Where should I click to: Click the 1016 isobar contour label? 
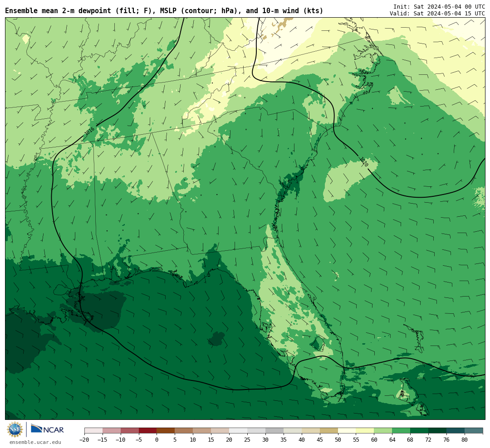(89, 131)
